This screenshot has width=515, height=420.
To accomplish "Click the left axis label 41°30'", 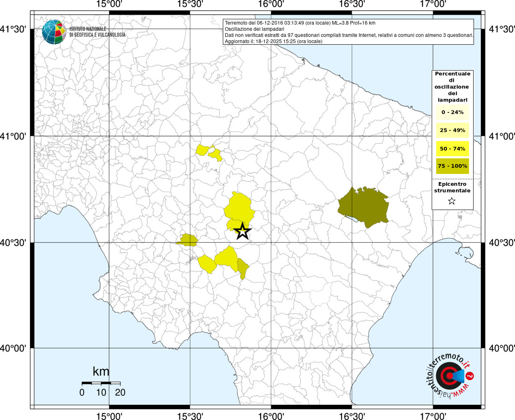I will [x=13, y=29].
